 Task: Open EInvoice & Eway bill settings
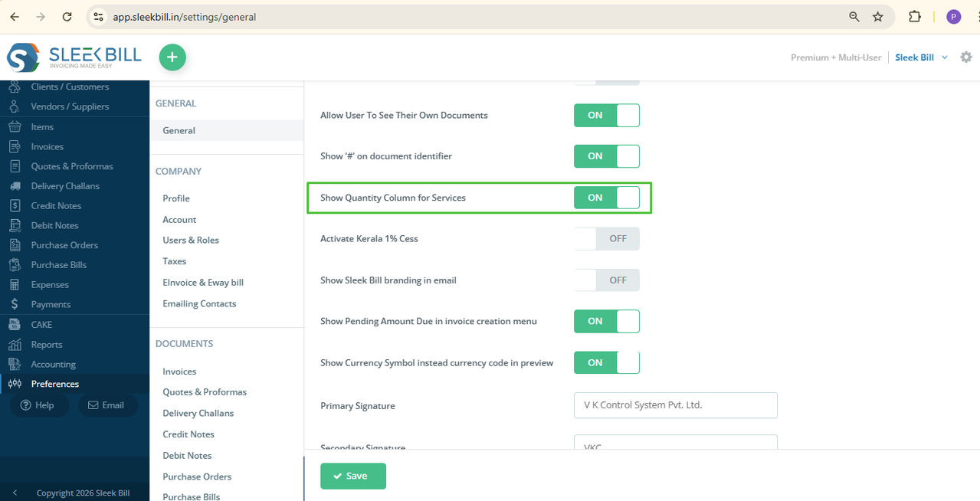pos(203,282)
